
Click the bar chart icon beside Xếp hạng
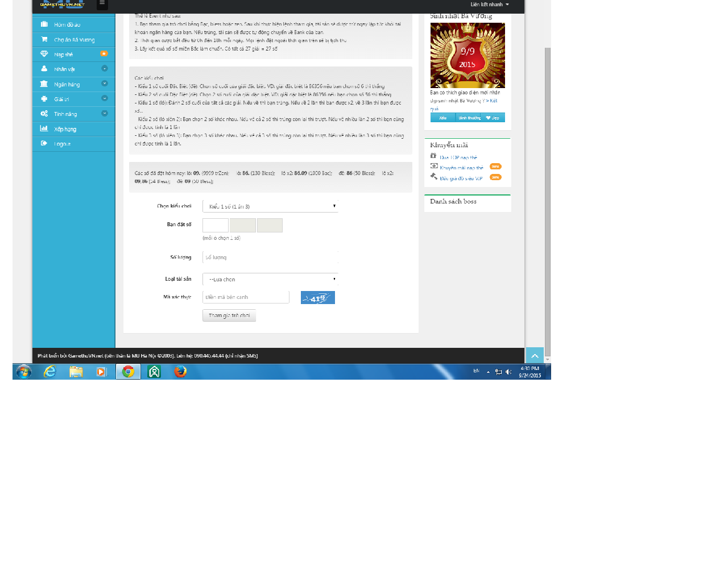pyautogui.click(x=44, y=128)
